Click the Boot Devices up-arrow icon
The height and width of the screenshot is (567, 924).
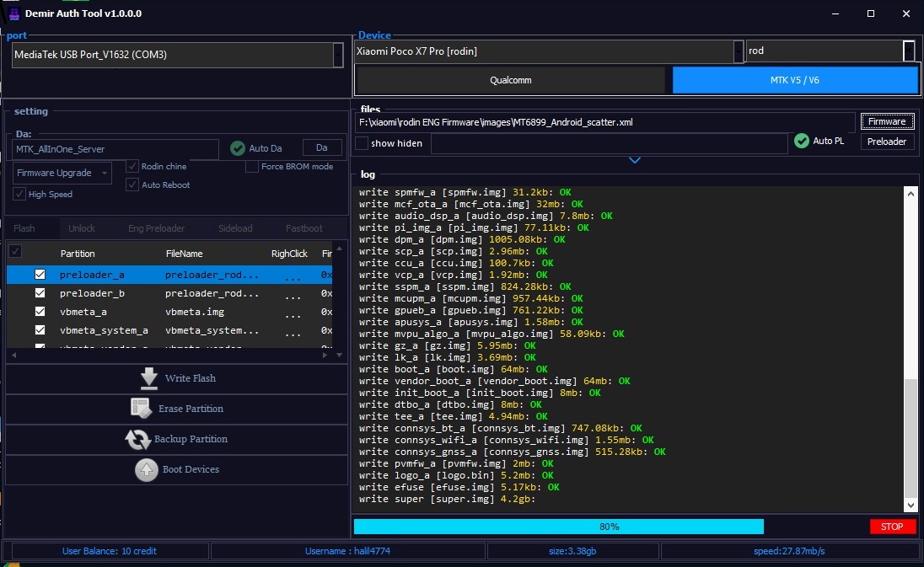[146, 470]
